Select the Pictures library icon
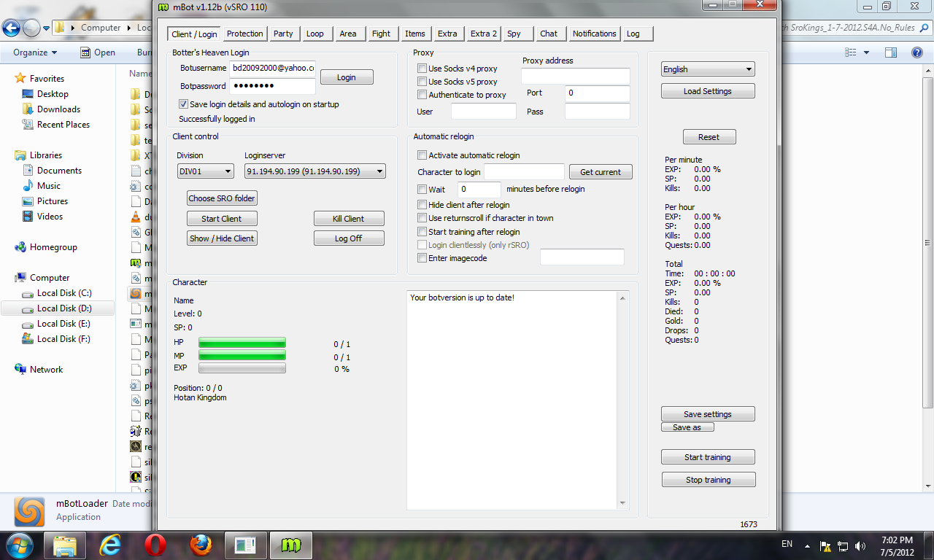 [x=28, y=201]
